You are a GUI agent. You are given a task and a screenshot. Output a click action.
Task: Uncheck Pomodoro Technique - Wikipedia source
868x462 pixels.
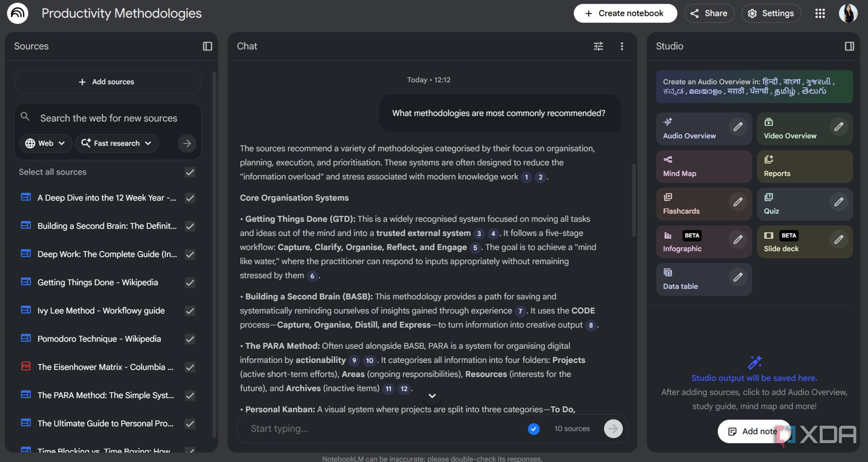click(x=190, y=339)
